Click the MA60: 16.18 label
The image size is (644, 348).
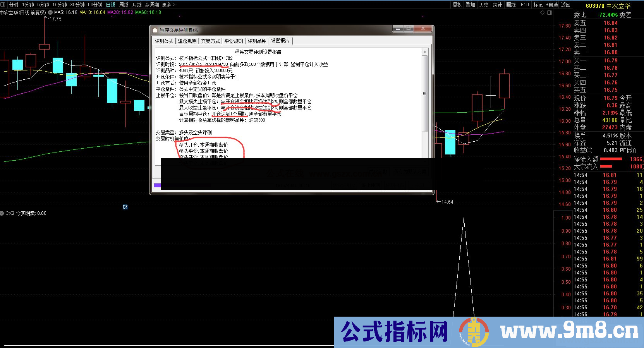point(148,12)
